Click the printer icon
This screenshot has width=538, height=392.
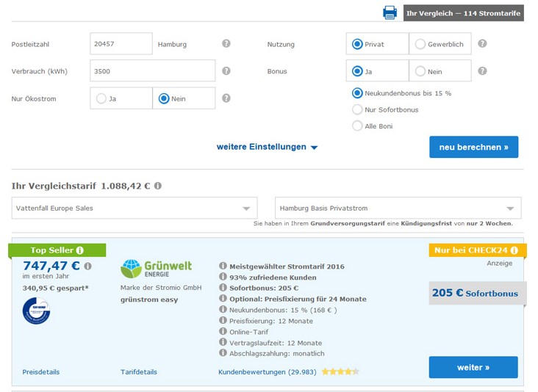point(390,12)
